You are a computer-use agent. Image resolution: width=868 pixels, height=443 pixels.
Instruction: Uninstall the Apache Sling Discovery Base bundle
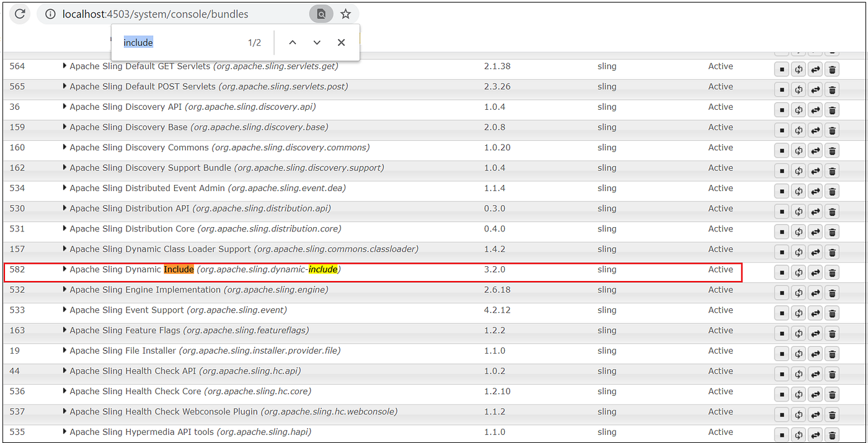832,130
